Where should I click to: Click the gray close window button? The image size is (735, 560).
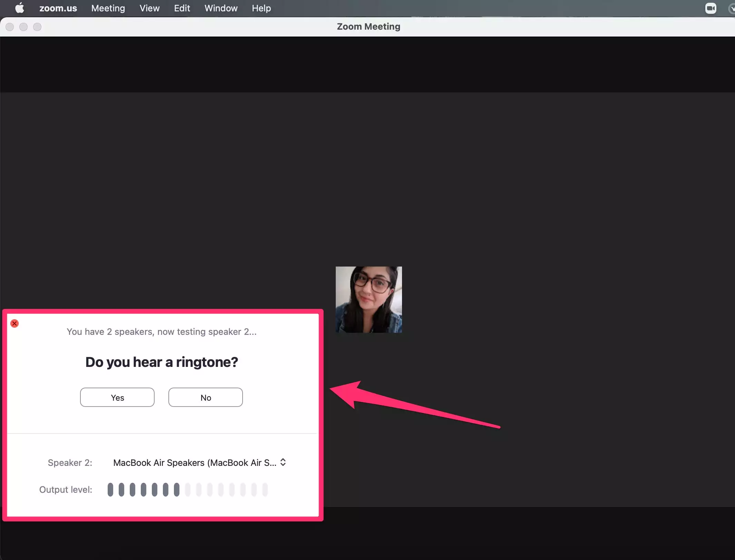(x=10, y=27)
